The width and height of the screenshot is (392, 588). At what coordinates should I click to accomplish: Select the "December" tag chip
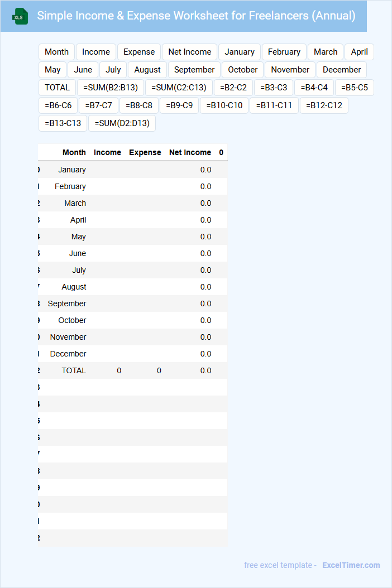click(x=342, y=70)
